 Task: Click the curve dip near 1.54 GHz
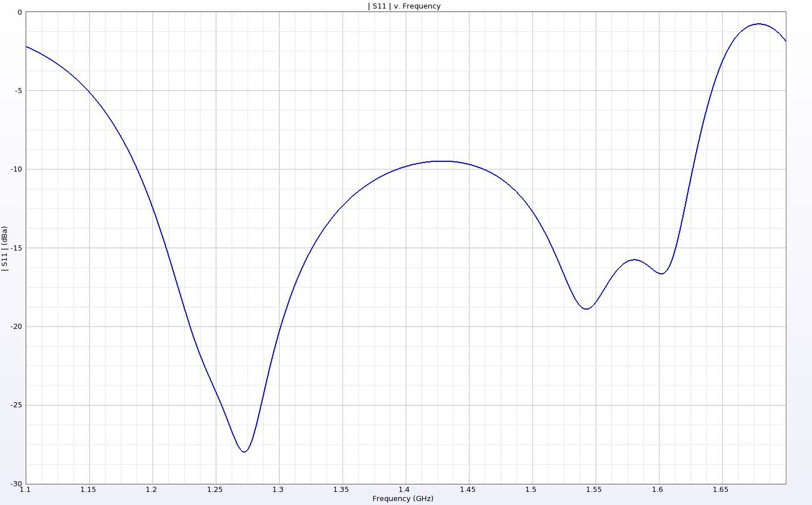[x=586, y=308]
